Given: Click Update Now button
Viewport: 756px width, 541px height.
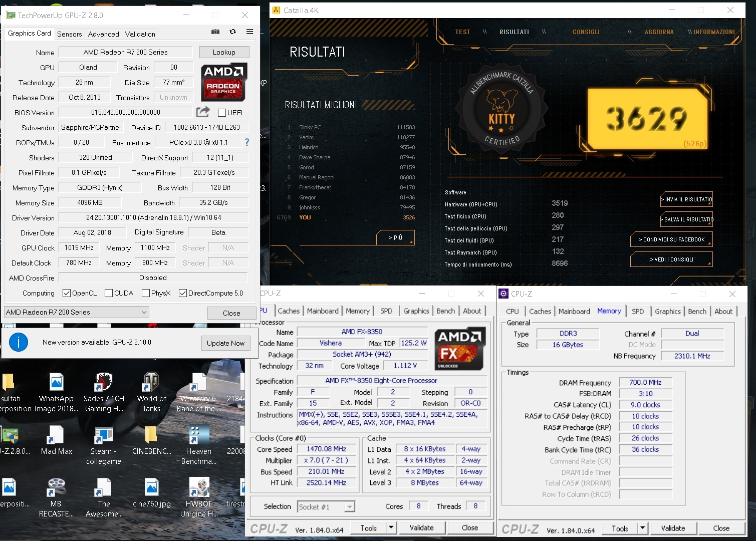Looking at the screenshot, I should coord(225,343).
